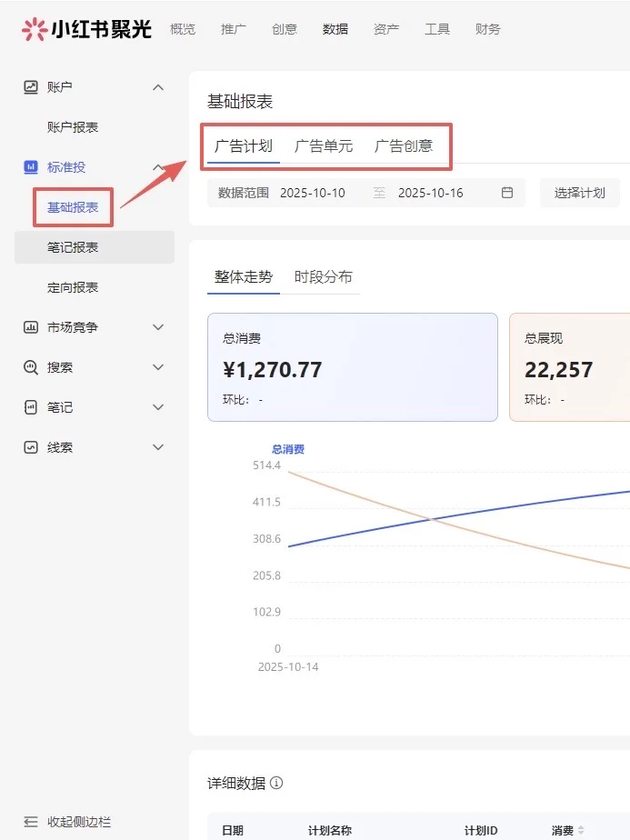The width and height of the screenshot is (630, 840).
Task: Open the 资产 top menu
Action: coord(386,29)
